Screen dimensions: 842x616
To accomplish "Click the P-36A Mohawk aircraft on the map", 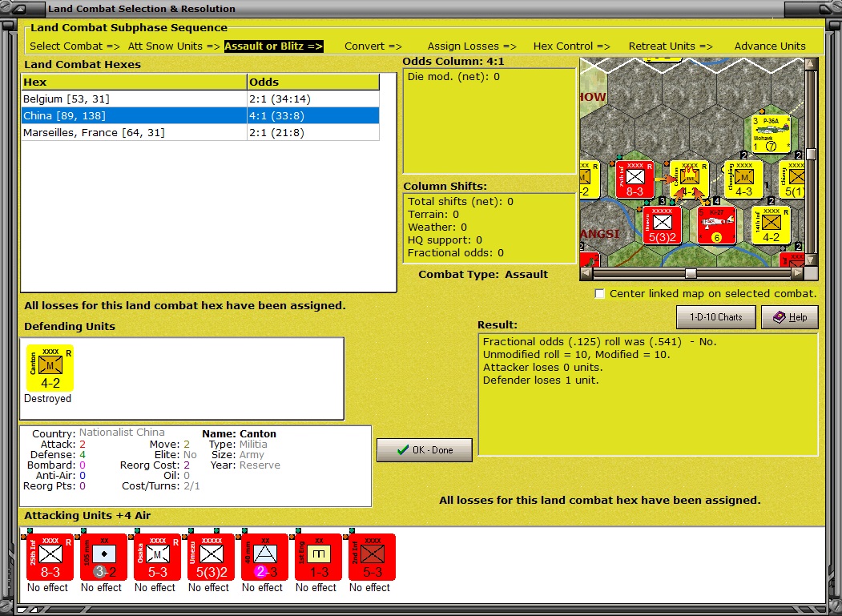I will click(x=771, y=134).
